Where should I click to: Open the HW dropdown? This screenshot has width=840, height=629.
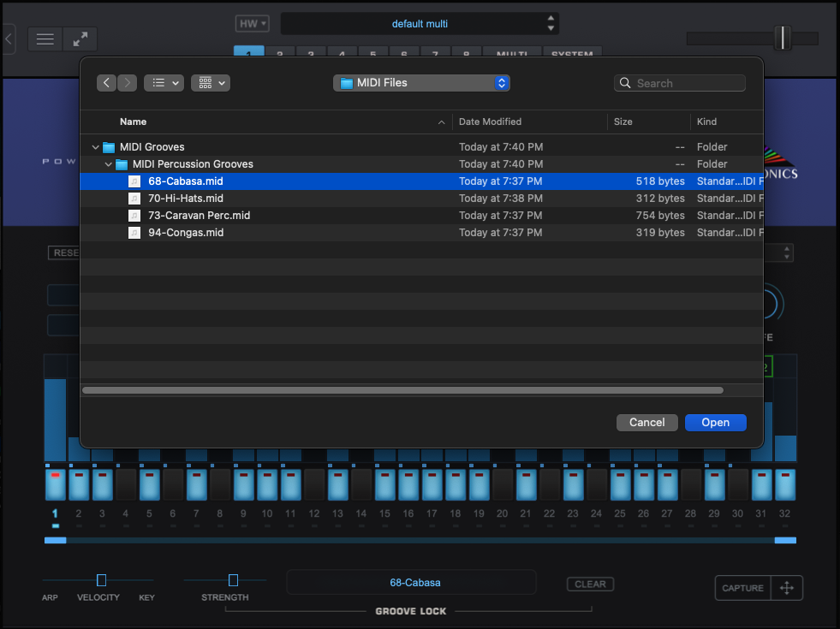[x=252, y=24]
